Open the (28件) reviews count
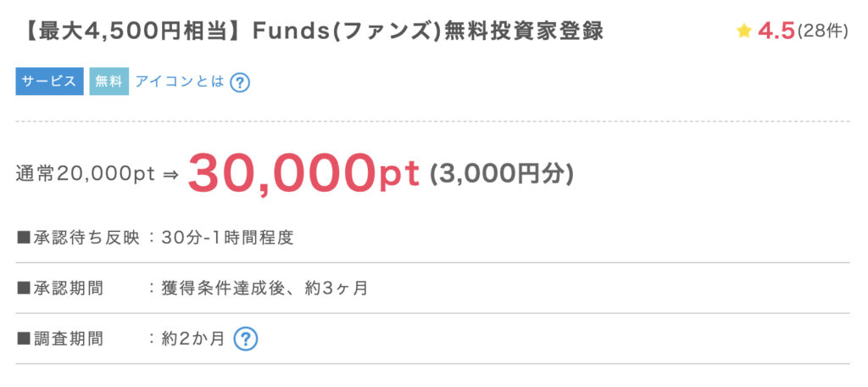This screenshot has height=387, width=868. pyautogui.click(x=822, y=31)
